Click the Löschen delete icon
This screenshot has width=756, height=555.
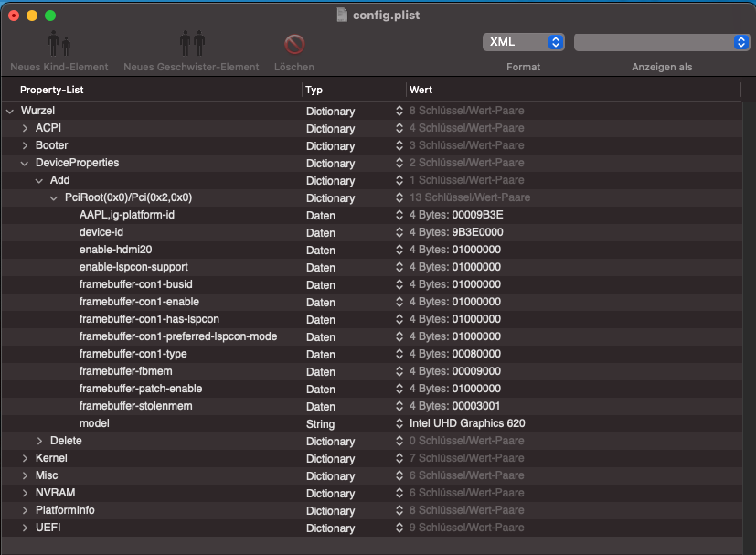(x=294, y=44)
